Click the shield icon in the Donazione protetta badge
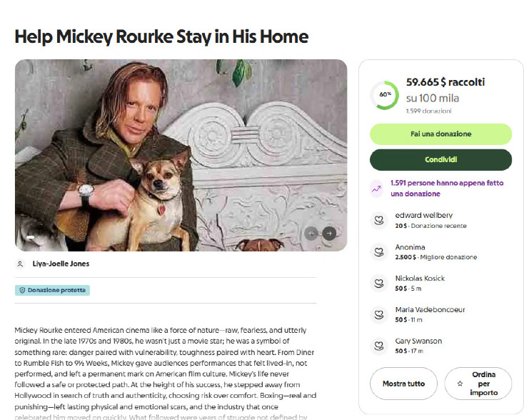 click(x=22, y=291)
